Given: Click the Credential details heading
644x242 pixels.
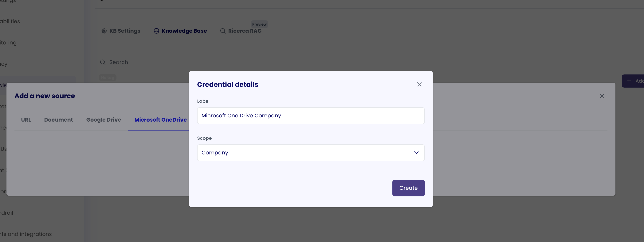Looking at the screenshot, I should click(x=227, y=85).
